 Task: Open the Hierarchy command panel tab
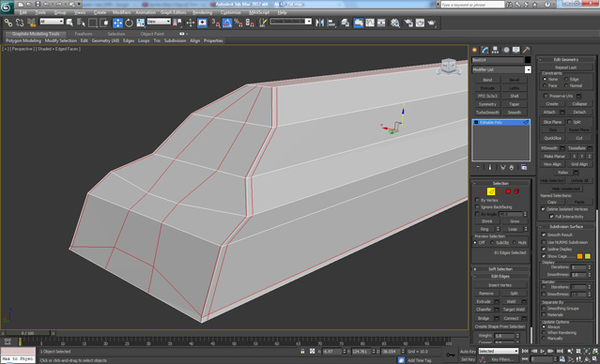point(496,50)
